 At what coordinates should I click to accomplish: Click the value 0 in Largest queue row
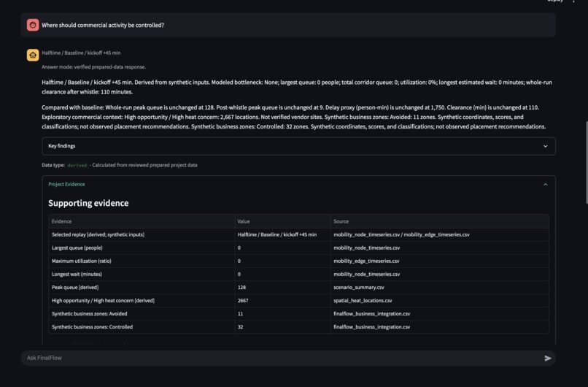(x=239, y=248)
